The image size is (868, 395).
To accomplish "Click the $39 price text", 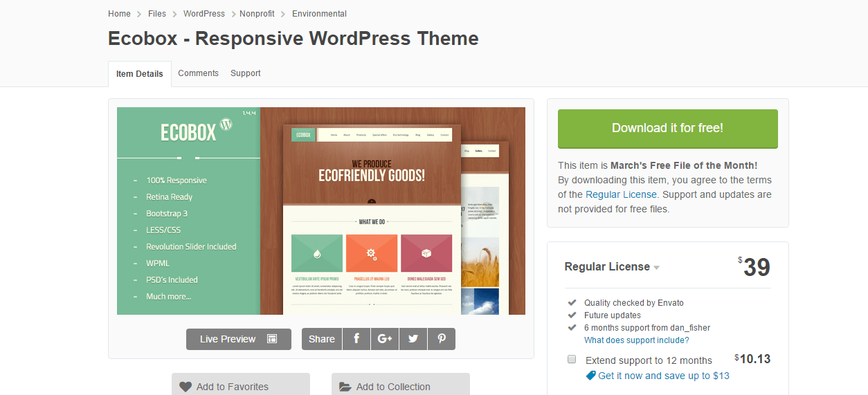I will [754, 267].
